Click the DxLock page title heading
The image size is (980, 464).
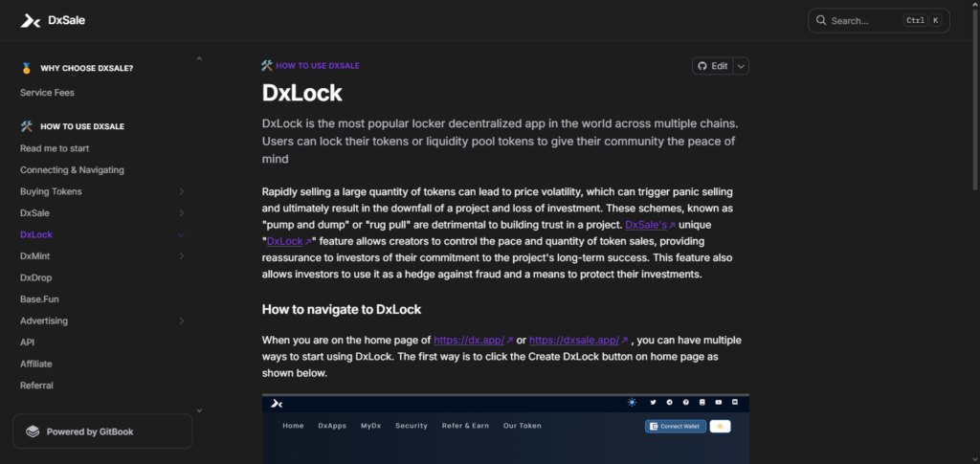(x=301, y=93)
